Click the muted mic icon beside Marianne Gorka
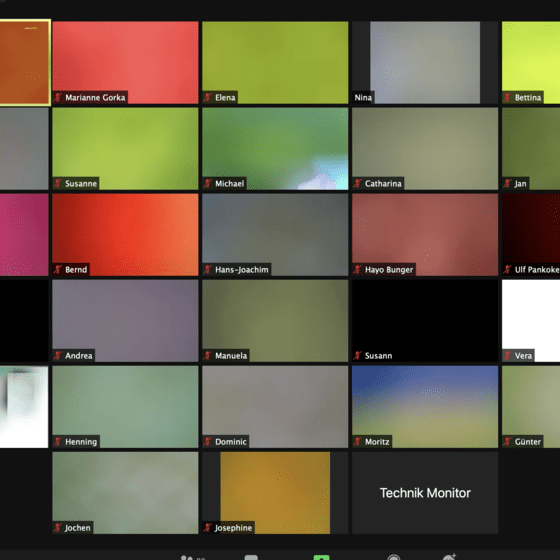 [x=58, y=97]
